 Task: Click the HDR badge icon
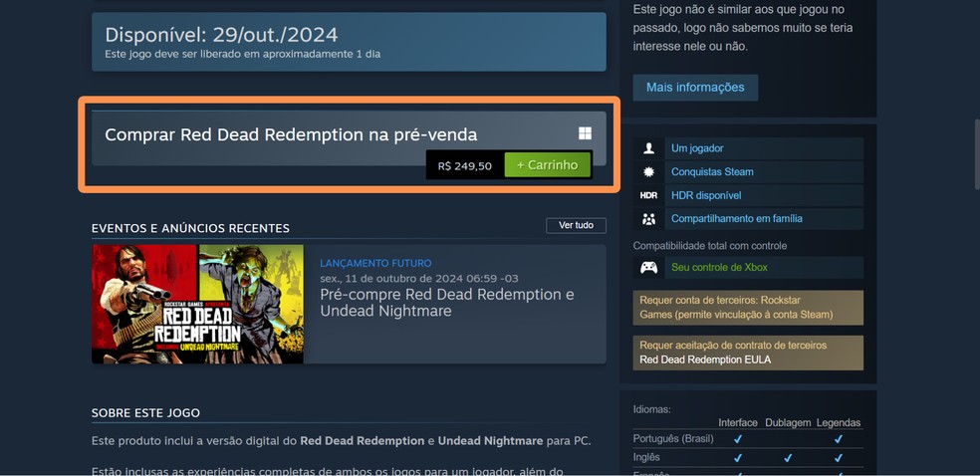648,195
